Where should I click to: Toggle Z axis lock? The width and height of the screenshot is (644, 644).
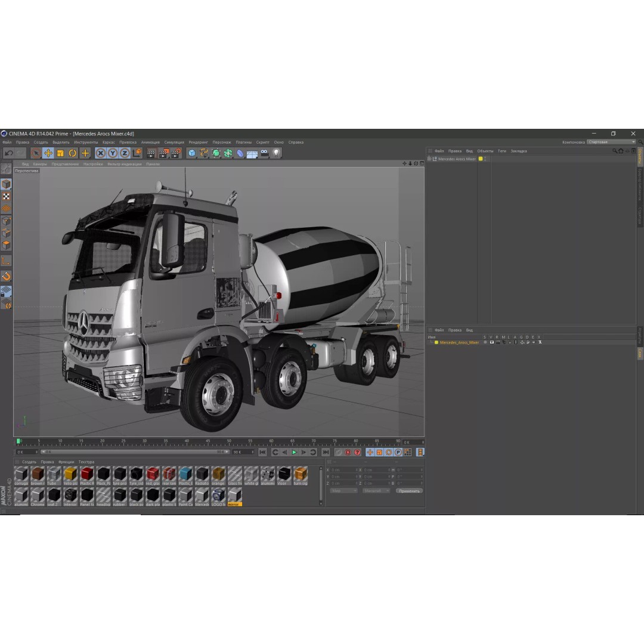(x=125, y=153)
